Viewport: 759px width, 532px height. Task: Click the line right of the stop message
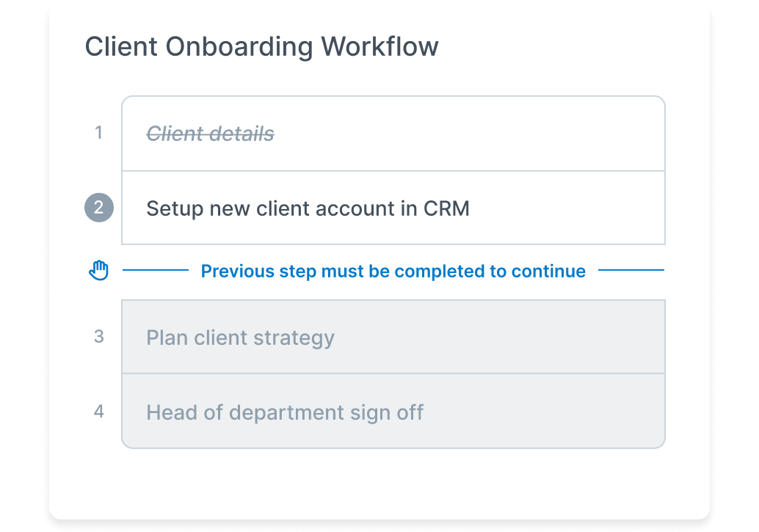coord(631,270)
